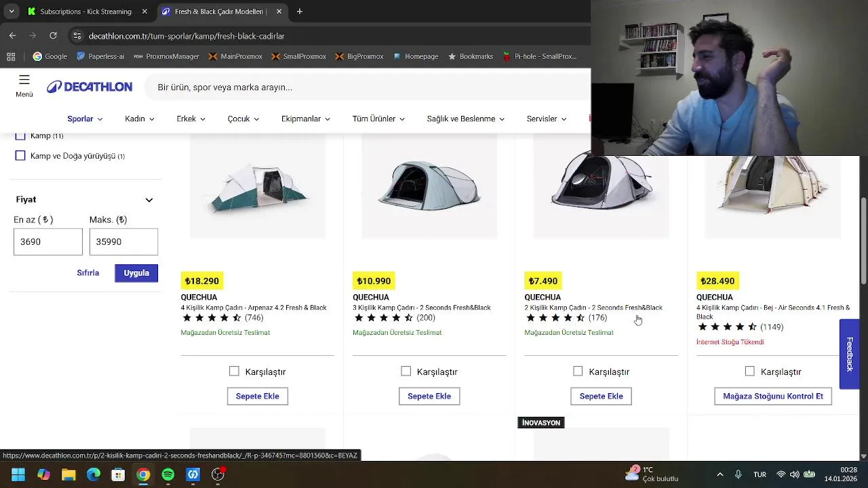Switch to the Subscriptions - Kick Streaming tab
Viewport: 868px width, 488px height.
click(85, 12)
